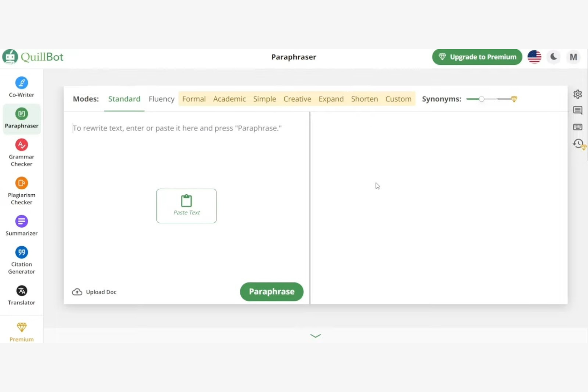Select the Standard mode tab
The image size is (588, 392).
124,99
